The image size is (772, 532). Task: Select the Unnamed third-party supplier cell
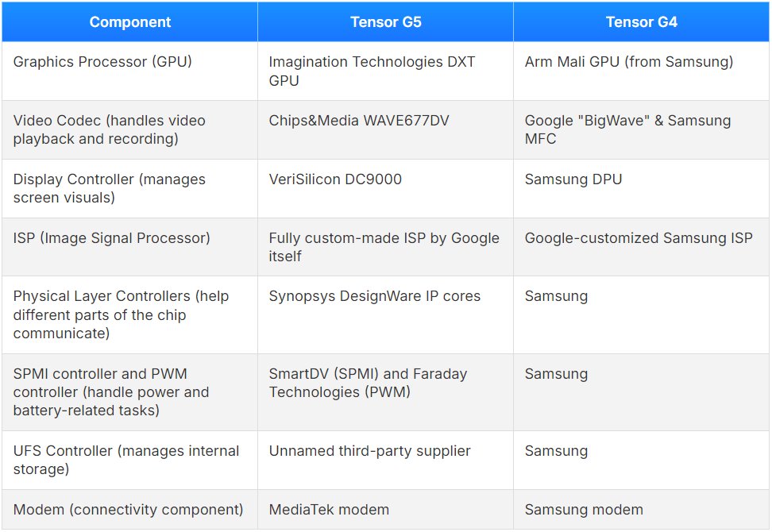pyautogui.click(x=369, y=451)
